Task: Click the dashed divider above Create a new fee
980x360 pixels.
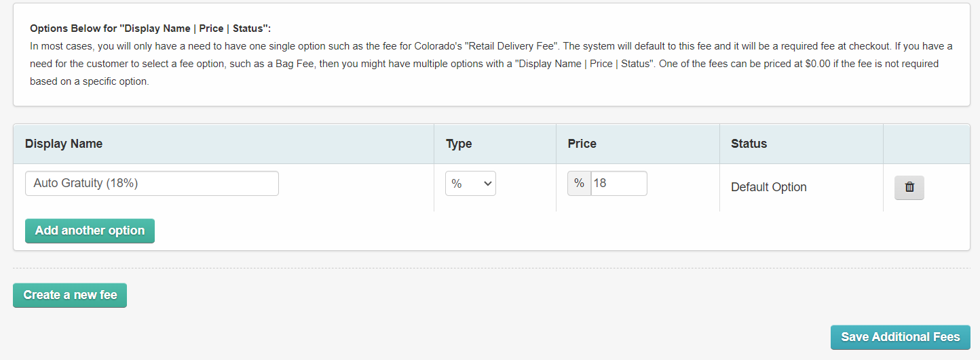Action: pyautogui.click(x=491, y=268)
